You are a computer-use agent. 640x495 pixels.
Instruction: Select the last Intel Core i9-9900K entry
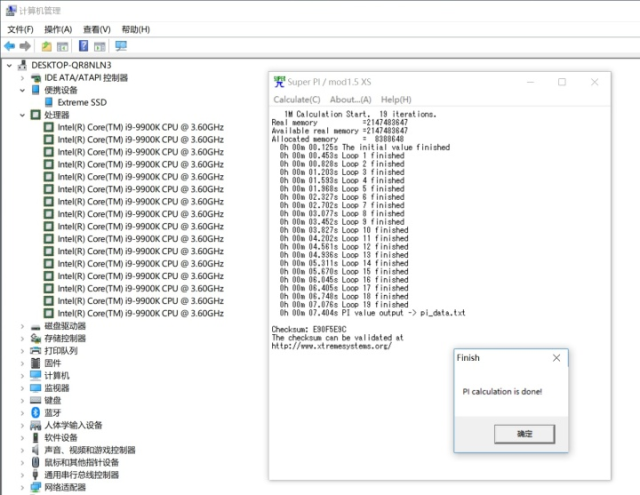click(140, 313)
